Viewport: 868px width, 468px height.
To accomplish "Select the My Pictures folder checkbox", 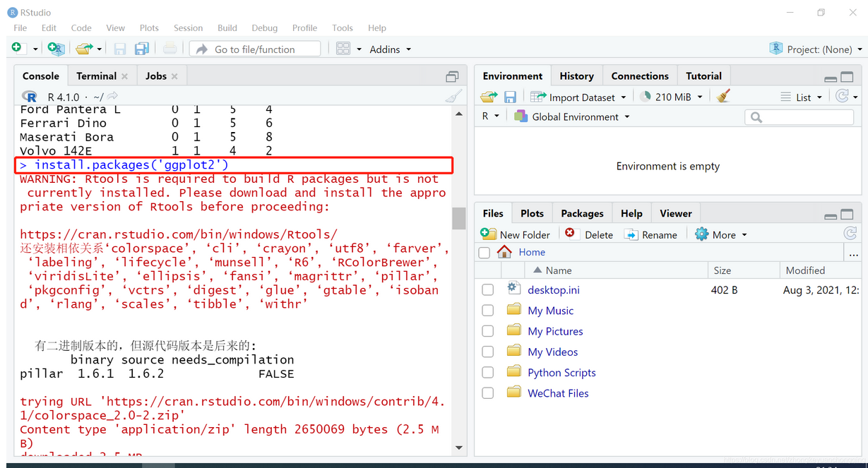I will click(487, 331).
